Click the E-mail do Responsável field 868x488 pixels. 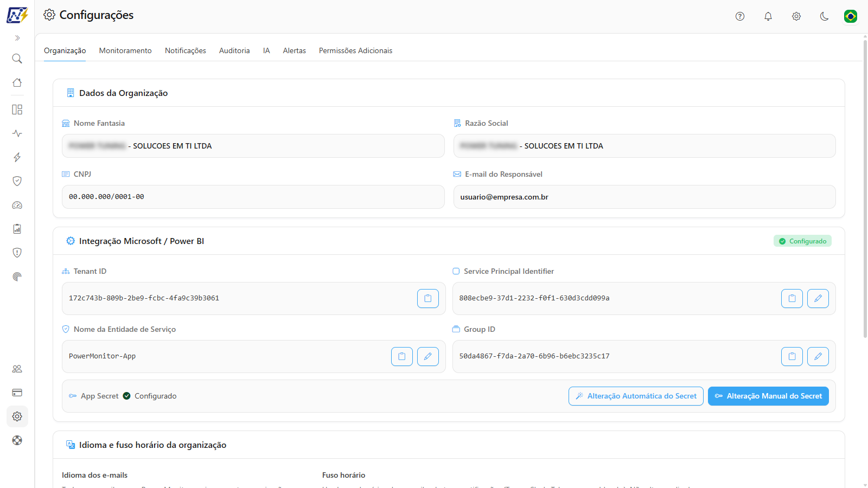pos(644,197)
